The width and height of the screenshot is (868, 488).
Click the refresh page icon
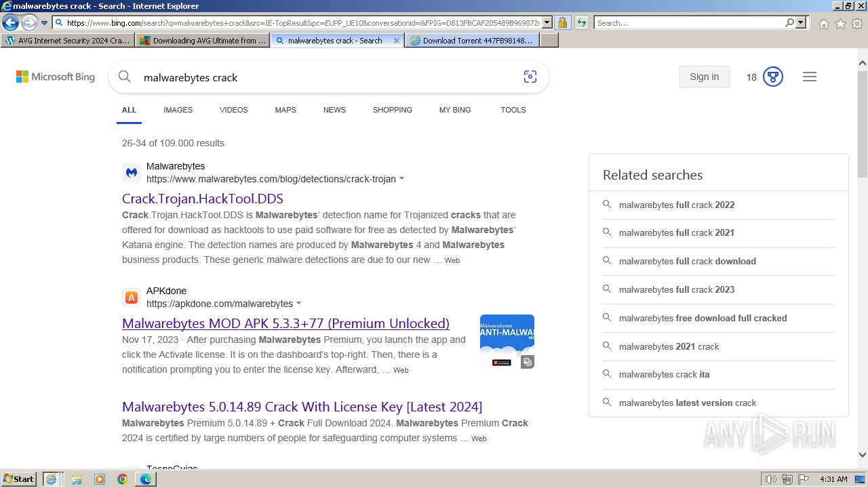(581, 23)
